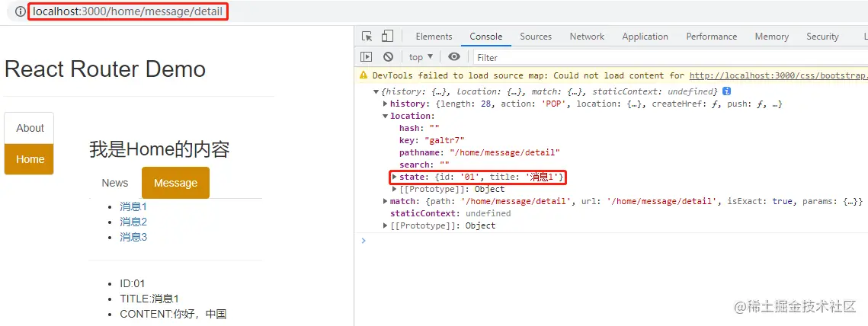Click the TITLE:消息1 detail item
The width and height of the screenshot is (868, 326).
tap(149, 299)
